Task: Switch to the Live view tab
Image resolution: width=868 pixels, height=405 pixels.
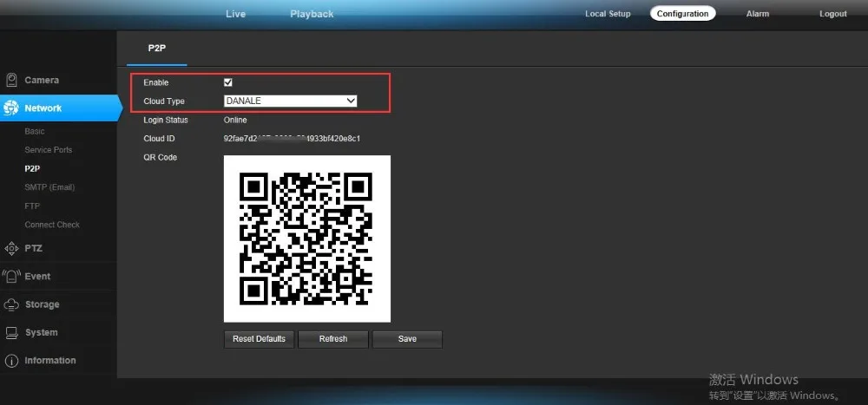Action: (x=235, y=14)
